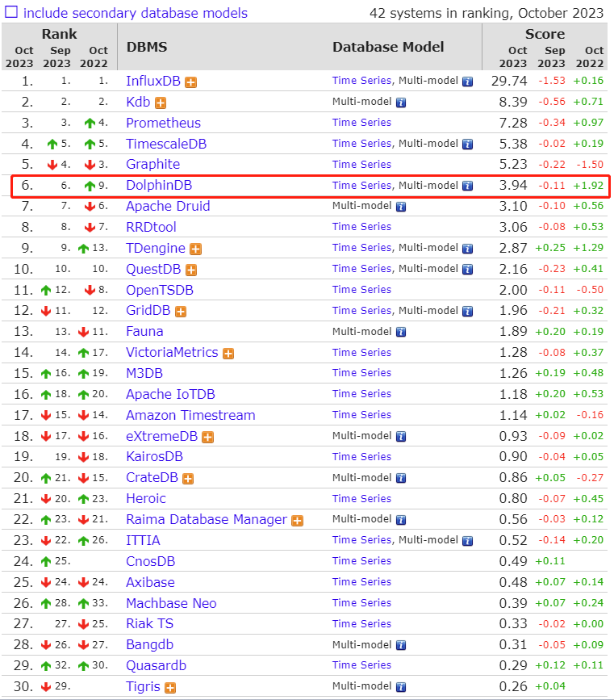Open the Riak TS link
The image size is (614, 700).
click(x=149, y=623)
